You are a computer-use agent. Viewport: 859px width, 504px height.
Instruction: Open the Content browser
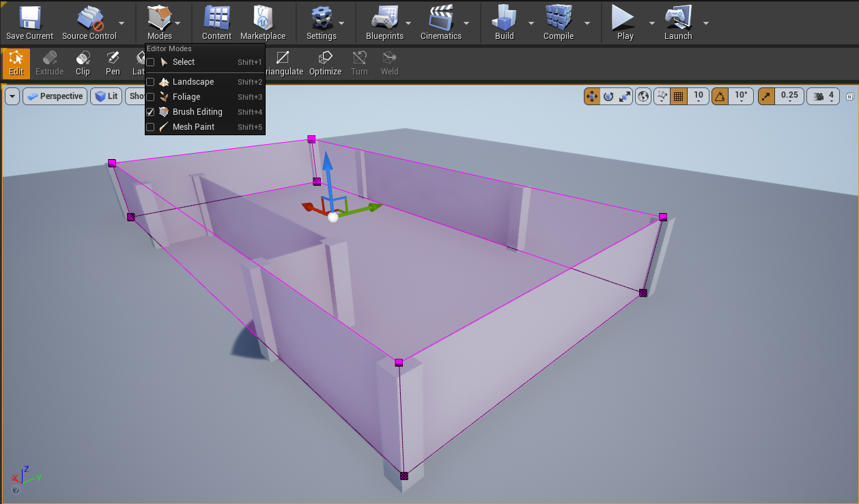pyautogui.click(x=216, y=23)
